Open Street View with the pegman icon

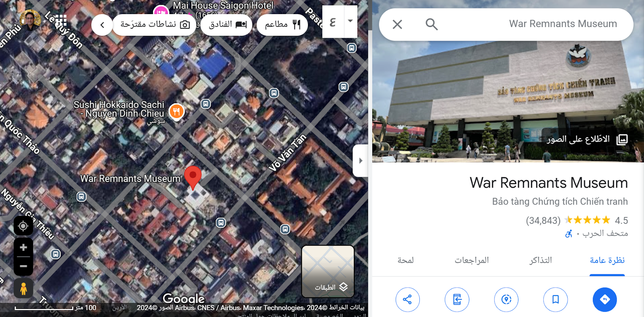pyautogui.click(x=23, y=288)
